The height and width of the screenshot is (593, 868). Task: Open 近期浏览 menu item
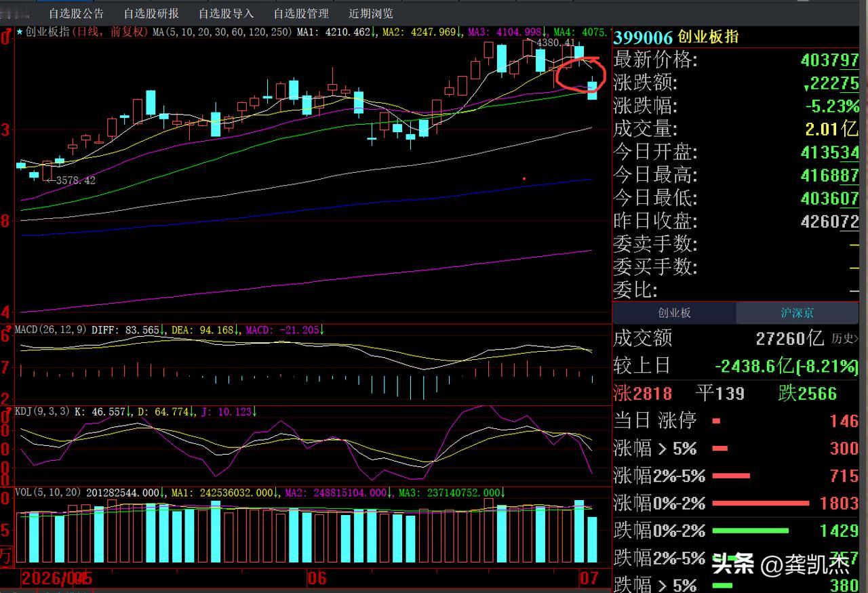click(371, 14)
